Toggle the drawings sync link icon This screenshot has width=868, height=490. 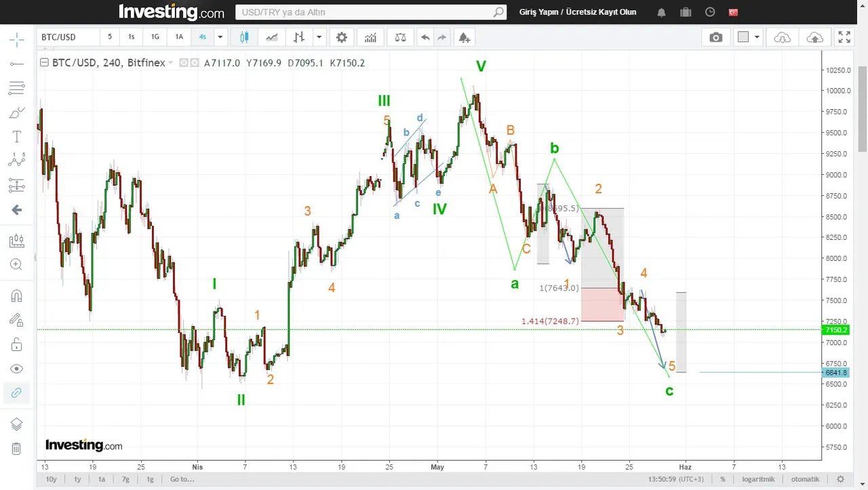16,393
